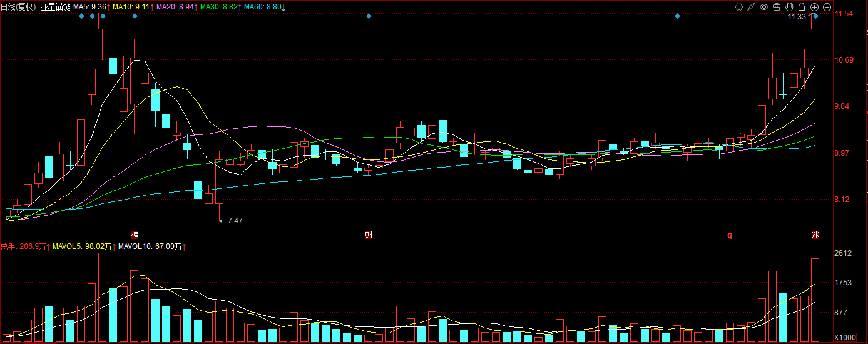Select the candlestick marked with 7.47 low
This screenshot has height=344, width=868.
coord(219,186)
